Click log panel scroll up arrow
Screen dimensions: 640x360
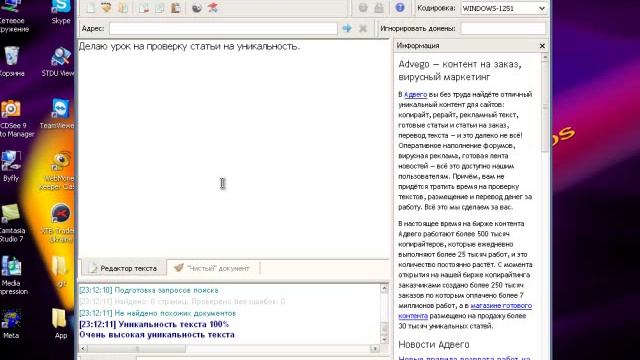pos(384,288)
